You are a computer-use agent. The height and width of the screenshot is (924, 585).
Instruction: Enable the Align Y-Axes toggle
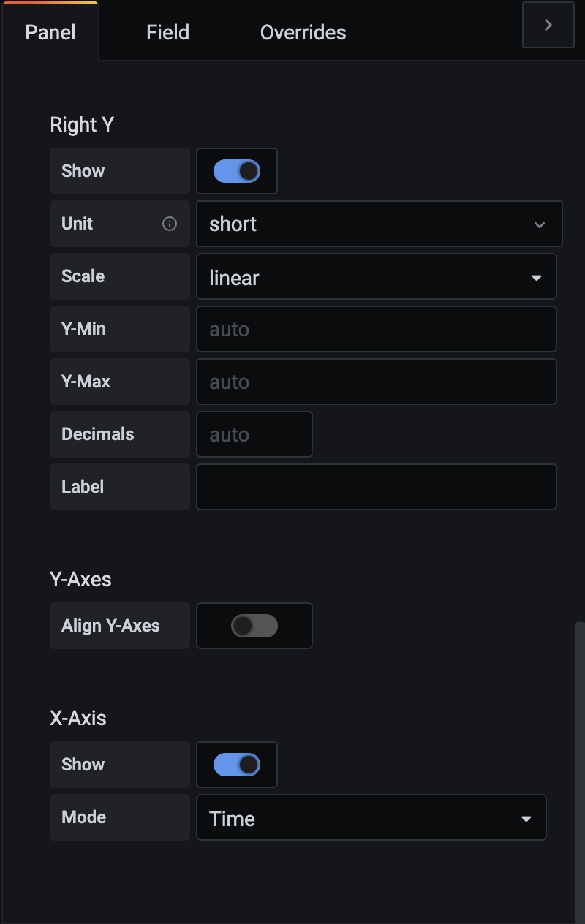(x=254, y=625)
